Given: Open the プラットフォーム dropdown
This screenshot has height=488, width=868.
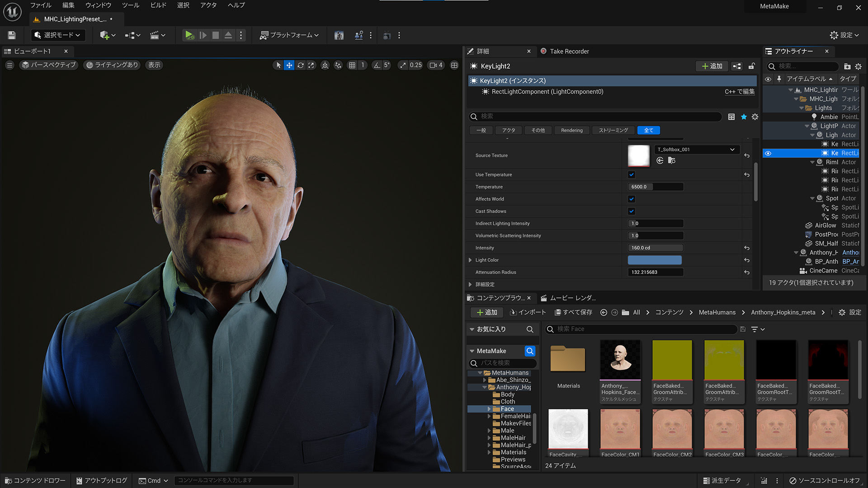Looking at the screenshot, I should (x=289, y=35).
